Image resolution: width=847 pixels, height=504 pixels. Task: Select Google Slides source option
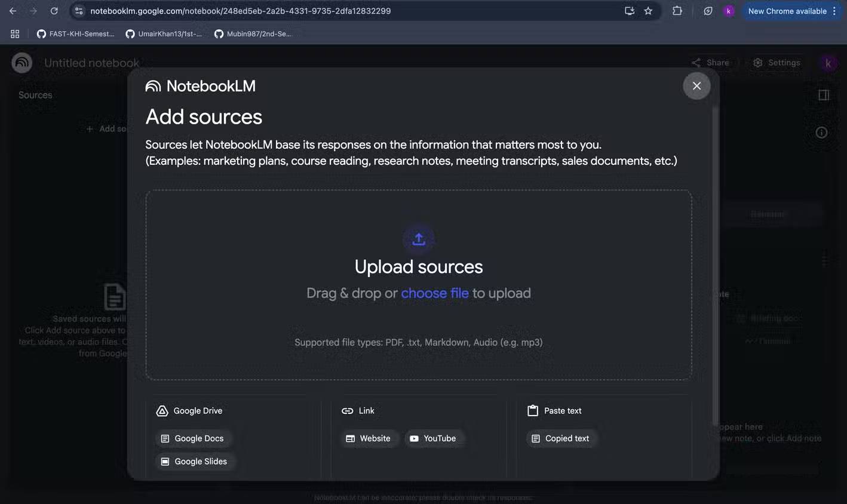195,462
